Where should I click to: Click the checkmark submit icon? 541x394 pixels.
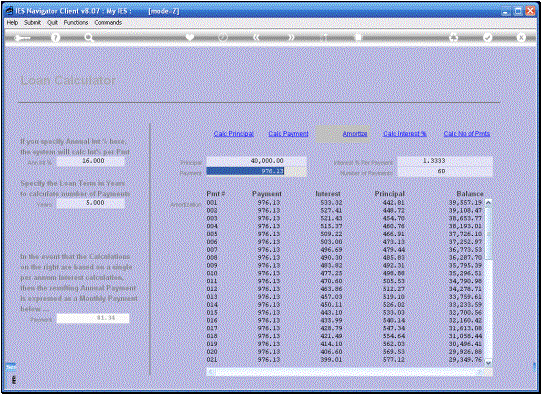[487, 37]
